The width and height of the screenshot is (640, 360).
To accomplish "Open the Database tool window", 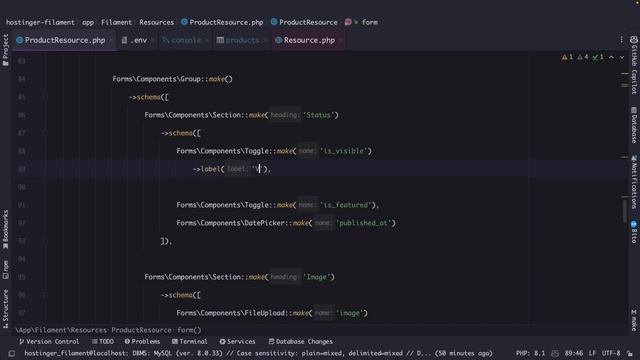I will coord(634,125).
